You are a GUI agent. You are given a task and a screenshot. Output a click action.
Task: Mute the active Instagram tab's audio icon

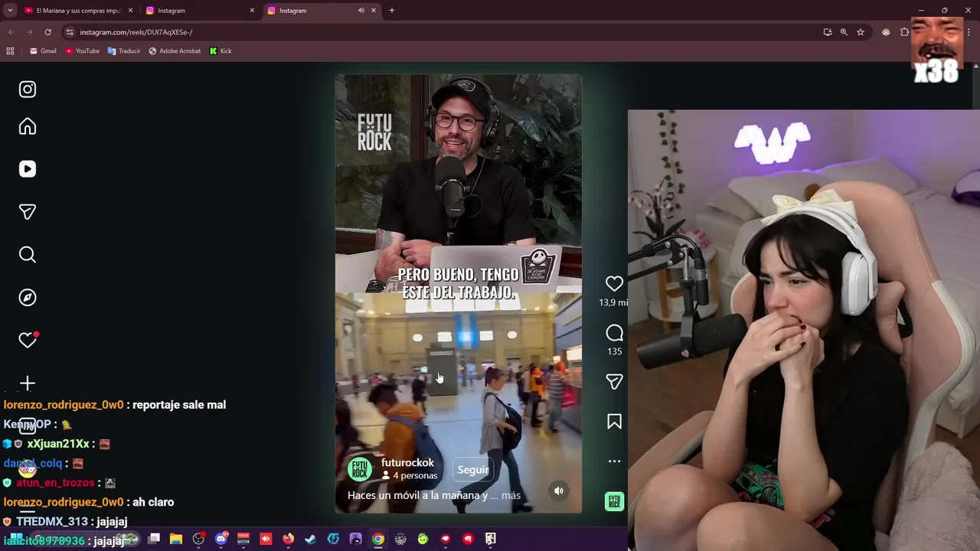click(x=361, y=11)
